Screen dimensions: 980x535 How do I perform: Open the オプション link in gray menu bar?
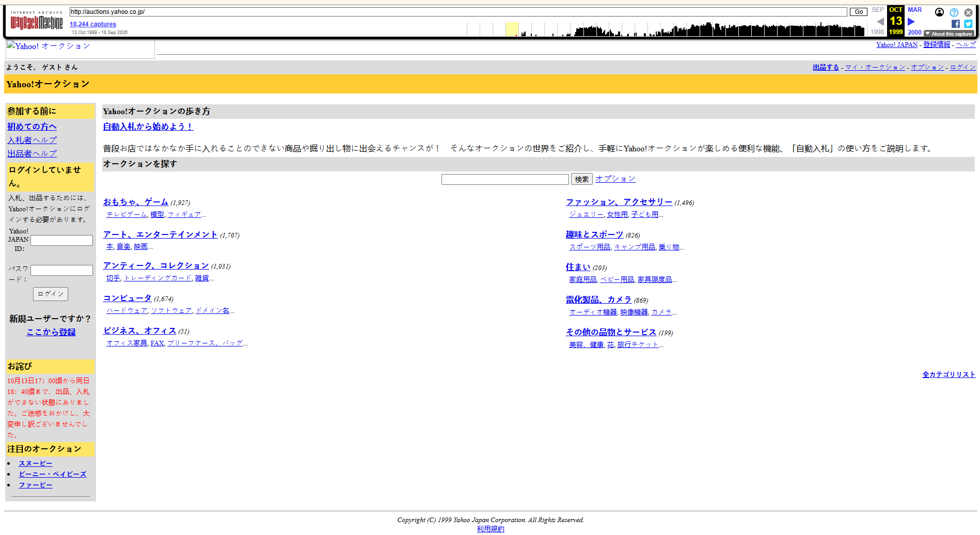click(927, 67)
